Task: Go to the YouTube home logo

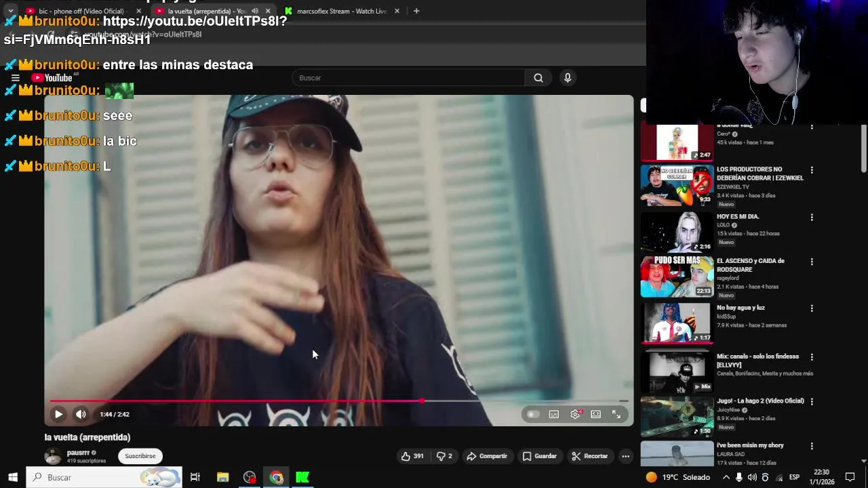Action: pyautogui.click(x=52, y=78)
